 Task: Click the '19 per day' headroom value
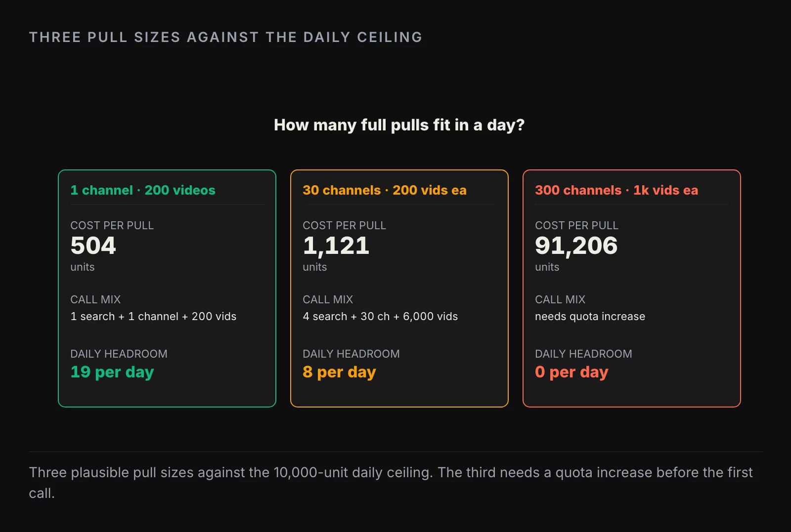click(x=112, y=372)
